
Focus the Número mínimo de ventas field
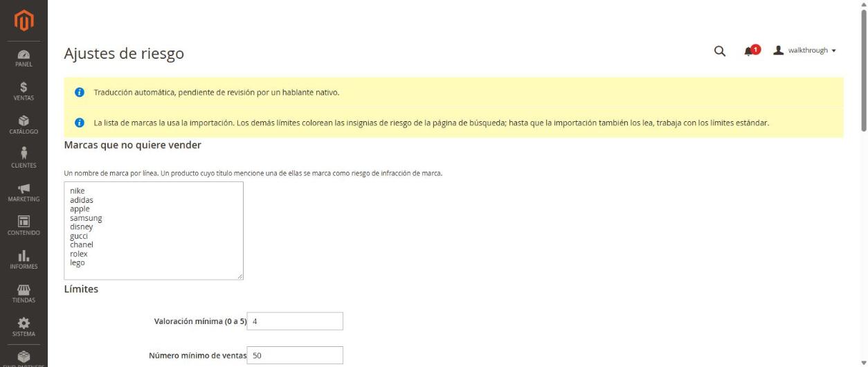coord(295,355)
